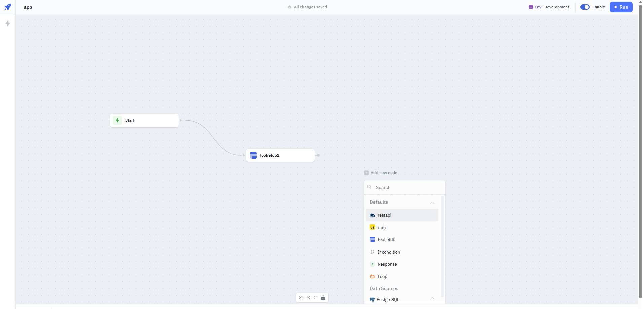Screen dimensions: 644x309
Task: Click the tooljetdb list item icon
Action: click(372, 239)
